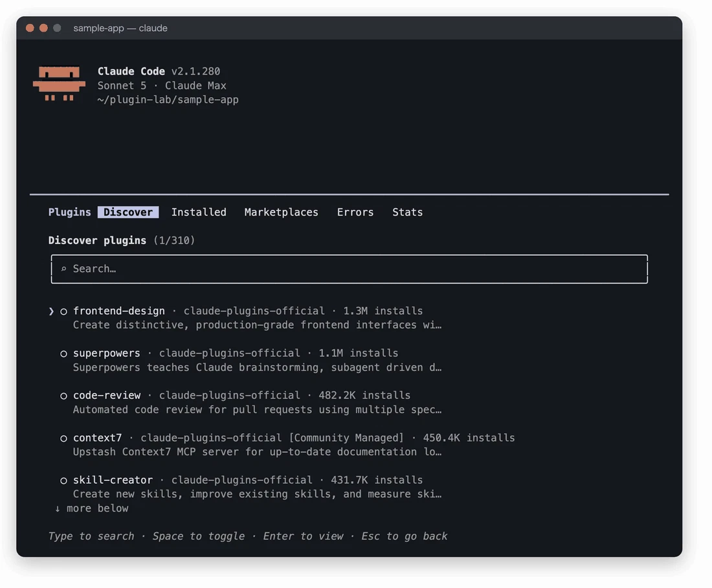The width and height of the screenshot is (712, 588).
Task: Focus the Search… input field
Action: pos(349,269)
